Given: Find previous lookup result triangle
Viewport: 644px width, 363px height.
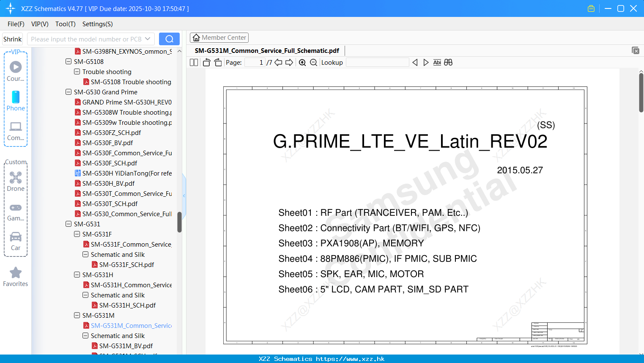Looking at the screenshot, I should tap(415, 63).
